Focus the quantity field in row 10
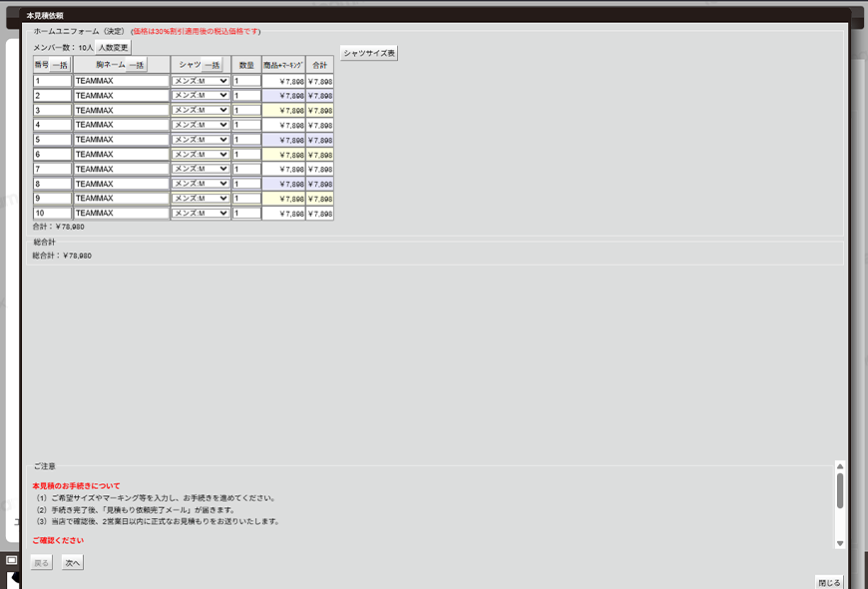 tap(246, 213)
